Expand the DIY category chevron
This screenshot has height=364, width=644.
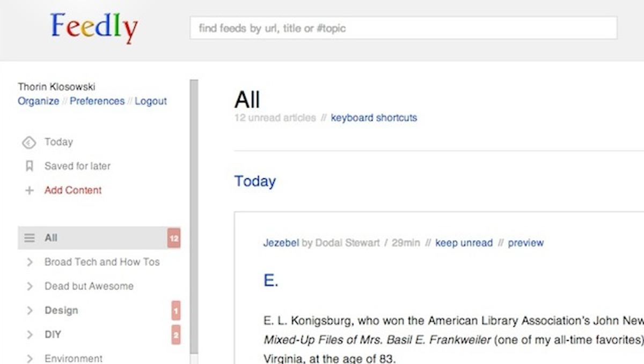pyautogui.click(x=30, y=335)
